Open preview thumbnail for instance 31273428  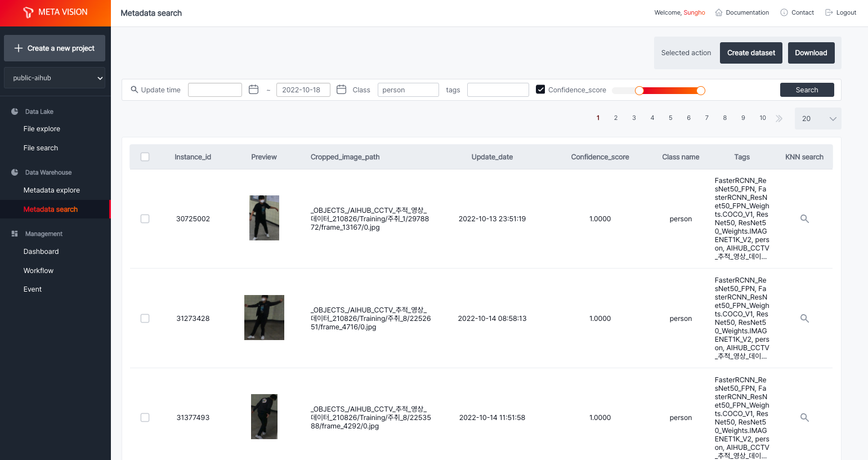click(264, 318)
